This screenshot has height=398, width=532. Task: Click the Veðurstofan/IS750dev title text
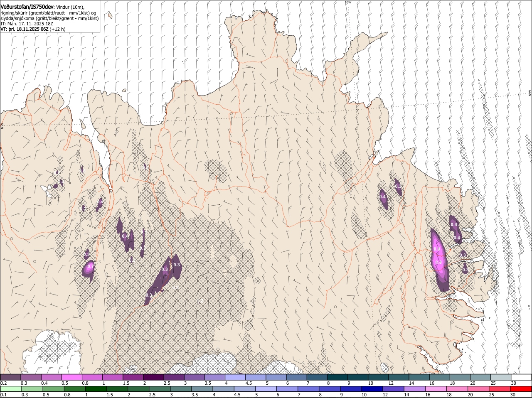tap(27, 7)
